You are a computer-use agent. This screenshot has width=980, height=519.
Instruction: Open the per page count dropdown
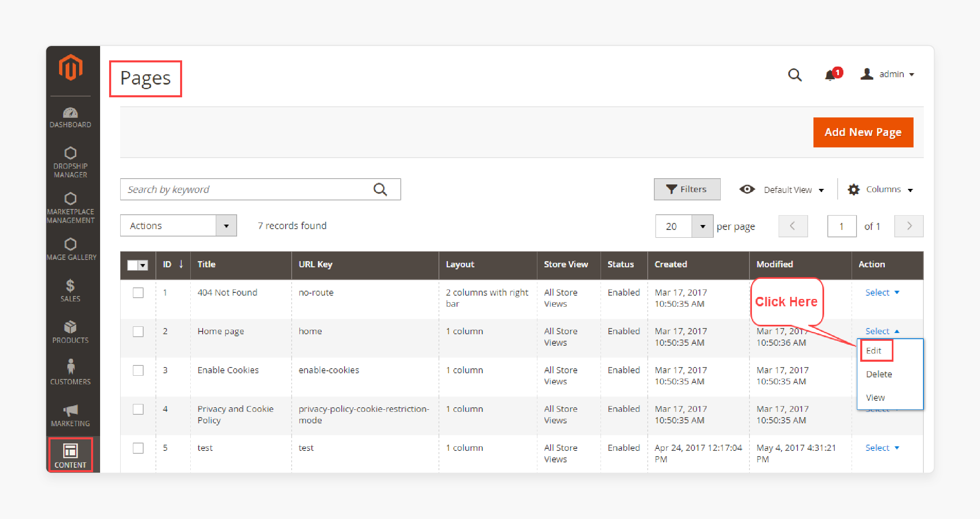[x=702, y=226]
